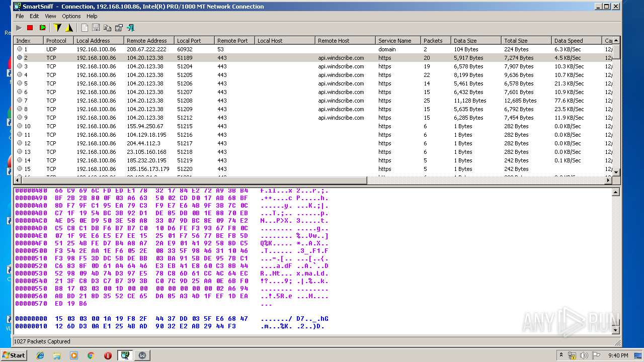
Task: Select row 1 UDP connection icon
Action: click(20, 49)
